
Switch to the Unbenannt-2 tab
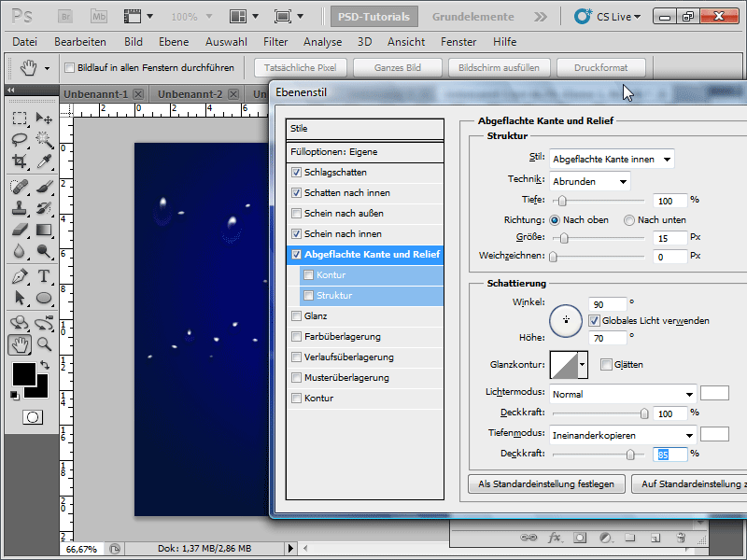pos(190,94)
